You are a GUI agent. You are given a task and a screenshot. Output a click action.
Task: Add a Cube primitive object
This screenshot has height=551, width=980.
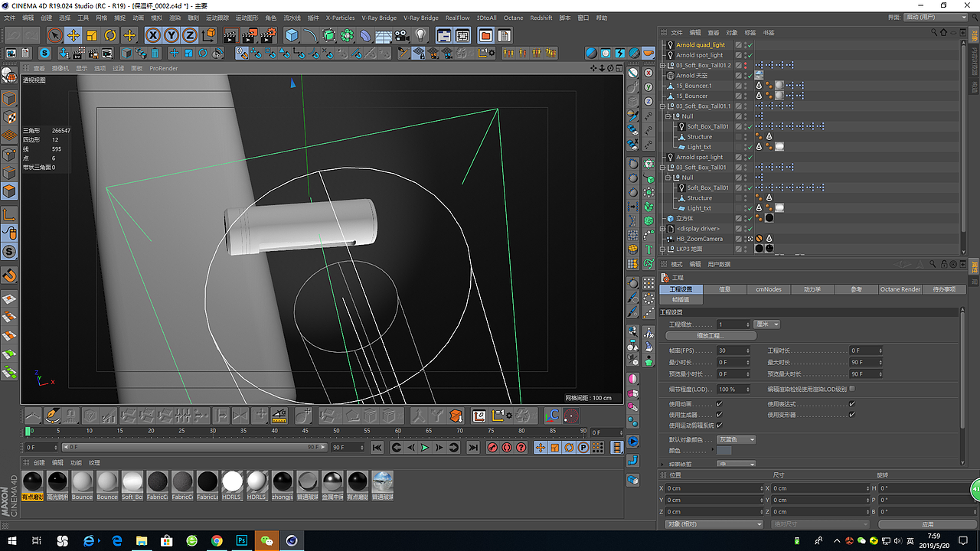[x=291, y=35]
